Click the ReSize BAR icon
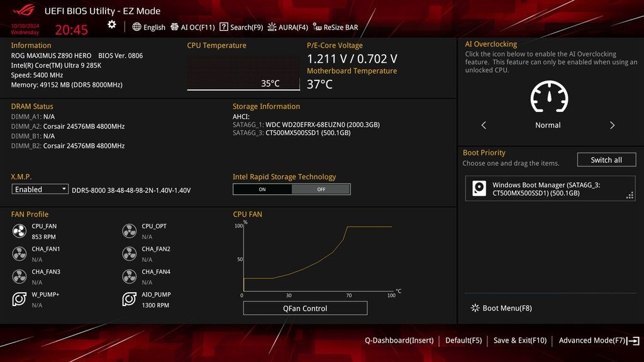 click(x=317, y=26)
